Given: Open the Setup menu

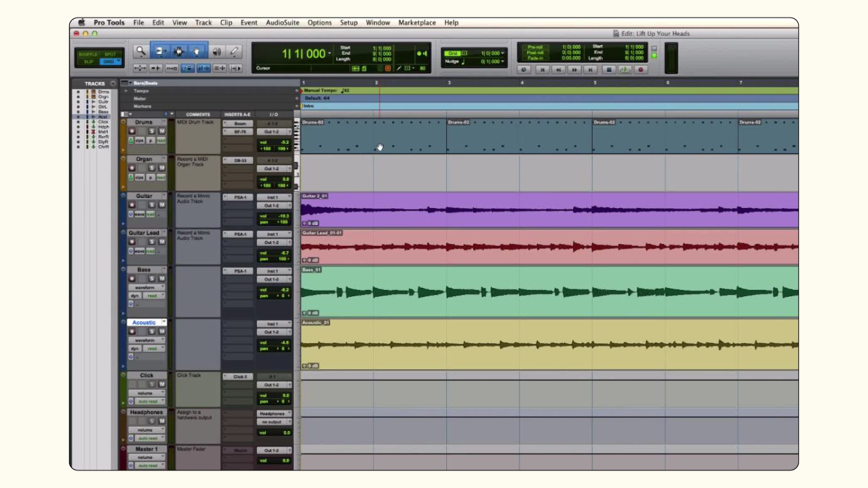Looking at the screenshot, I should tap(349, 22).
